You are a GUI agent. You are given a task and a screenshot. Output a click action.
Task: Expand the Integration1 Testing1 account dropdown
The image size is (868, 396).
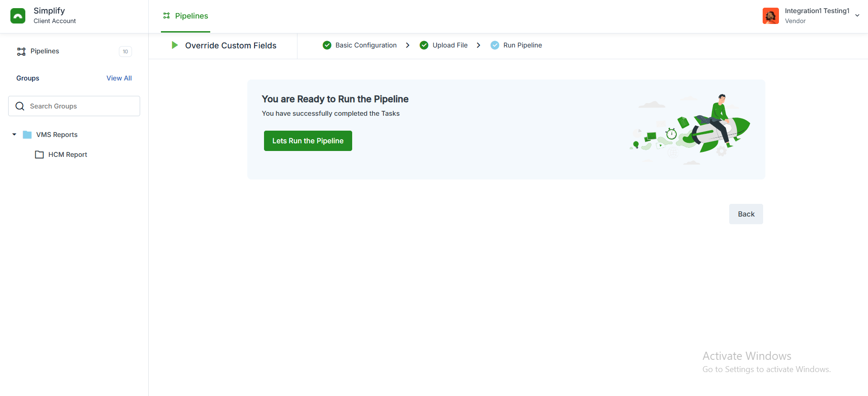point(857,16)
